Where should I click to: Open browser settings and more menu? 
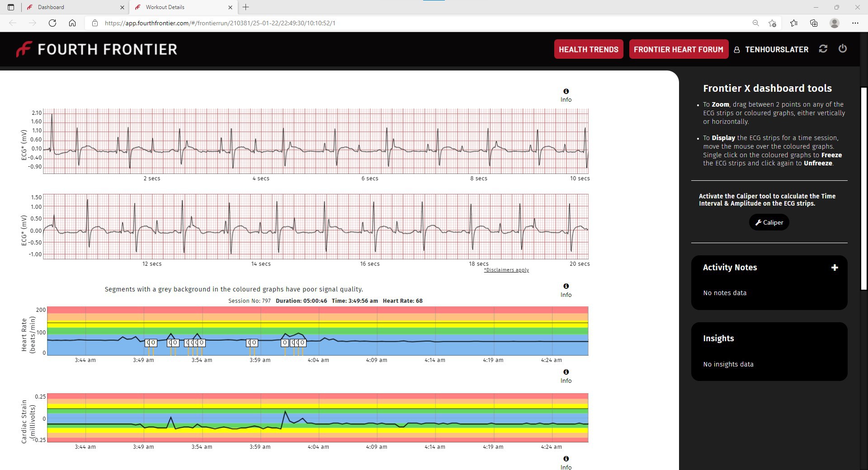[855, 23]
